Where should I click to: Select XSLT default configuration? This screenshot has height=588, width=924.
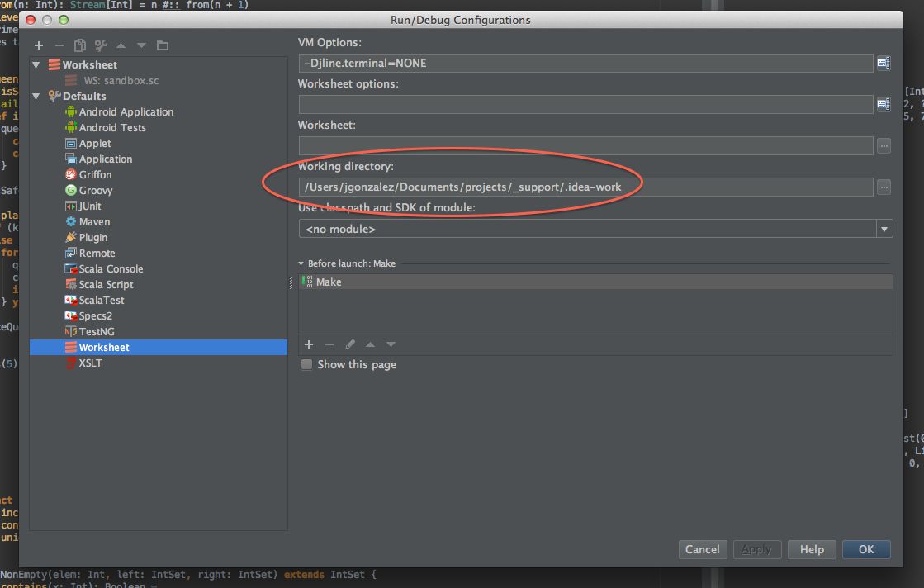[x=83, y=363]
